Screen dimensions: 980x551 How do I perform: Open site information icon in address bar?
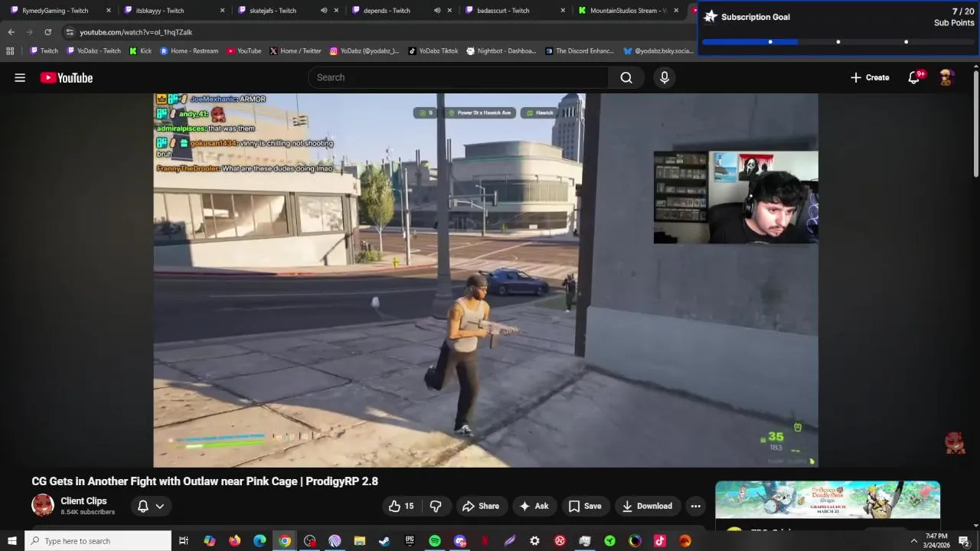click(69, 32)
